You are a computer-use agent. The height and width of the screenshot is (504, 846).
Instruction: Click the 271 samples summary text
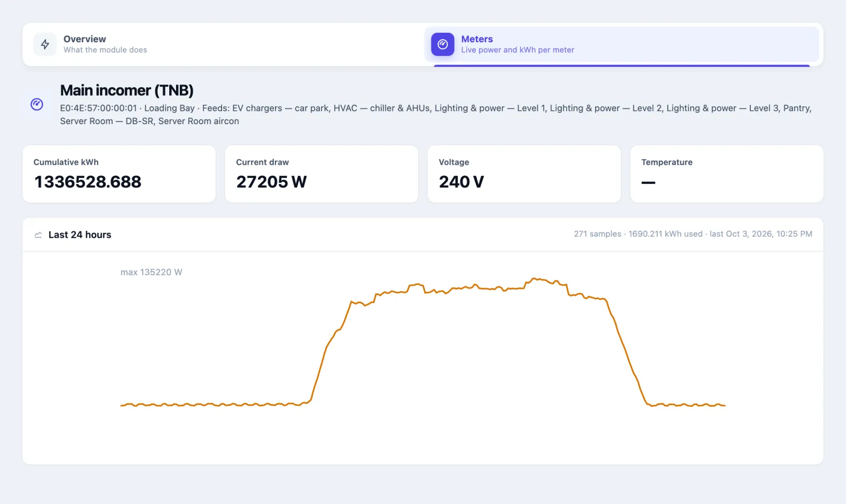[693, 234]
